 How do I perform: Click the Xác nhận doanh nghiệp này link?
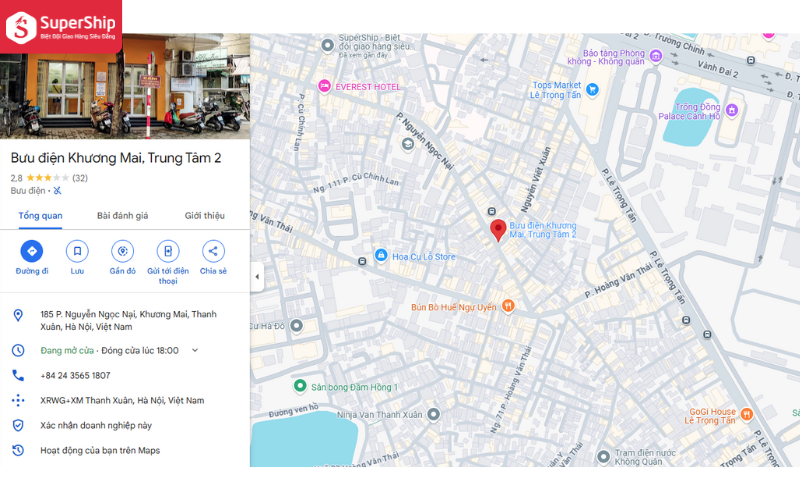pyautogui.click(x=96, y=426)
